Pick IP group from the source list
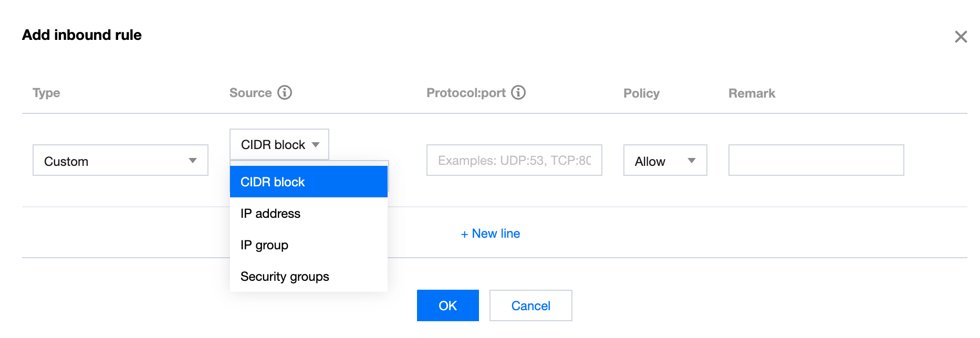 coord(264,245)
